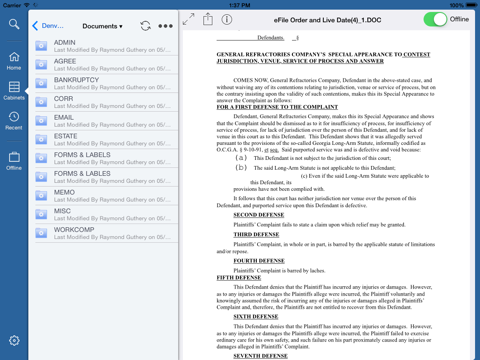Open the MISC folder

tap(106, 214)
